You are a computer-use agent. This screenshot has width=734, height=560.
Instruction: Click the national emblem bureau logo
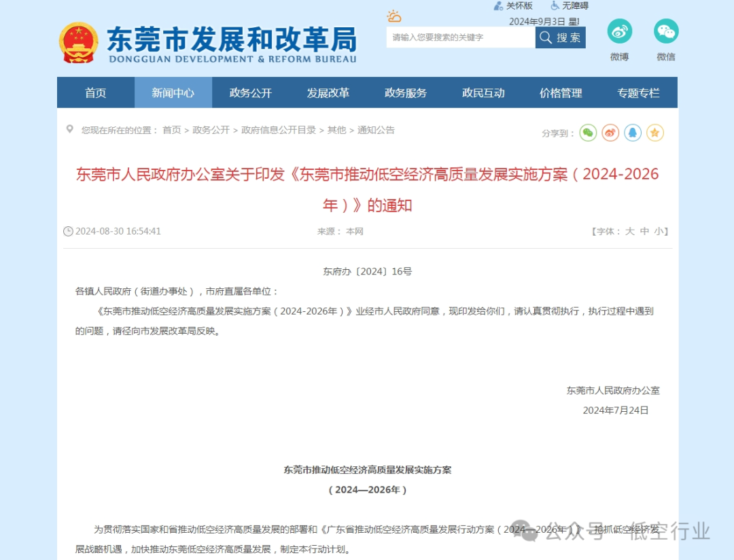pos(78,42)
